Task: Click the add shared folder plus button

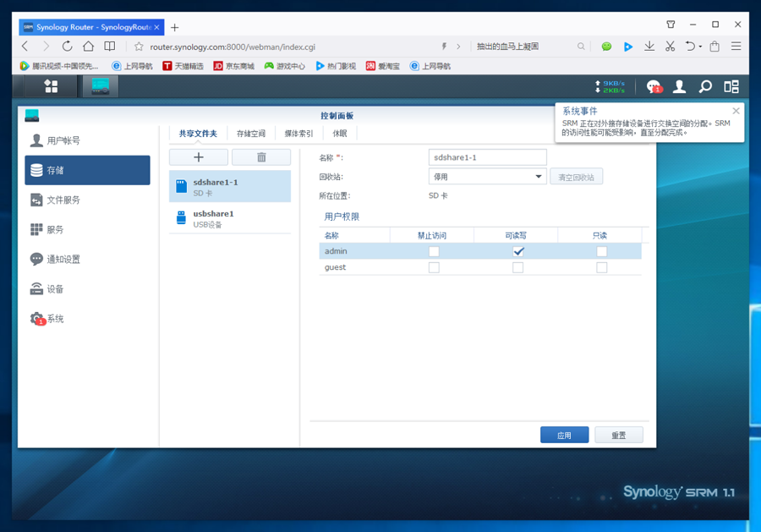Action: [x=199, y=157]
